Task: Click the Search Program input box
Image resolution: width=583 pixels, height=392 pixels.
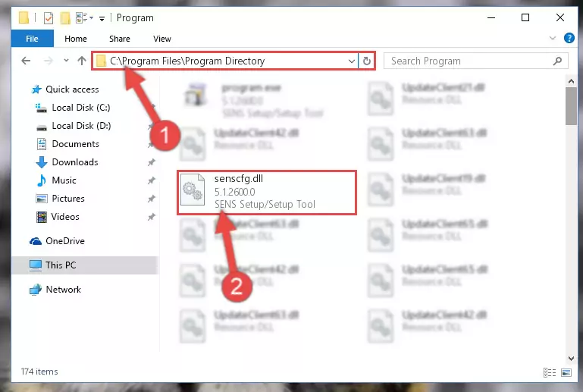Action: (469, 61)
